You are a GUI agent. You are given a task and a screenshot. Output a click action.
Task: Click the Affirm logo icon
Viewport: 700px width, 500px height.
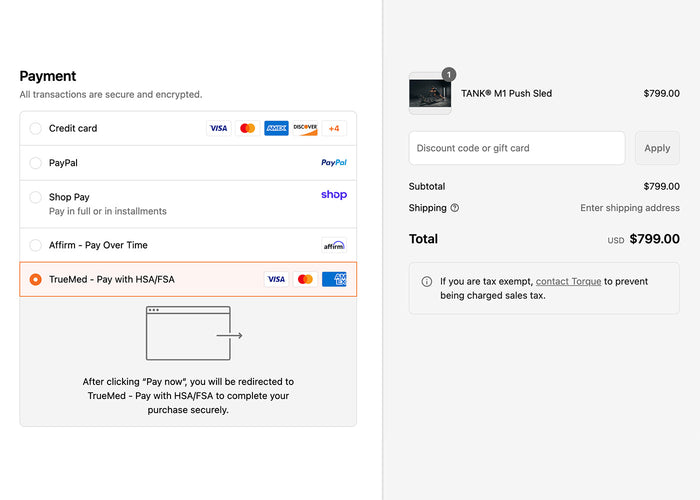click(x=334, y=246)
